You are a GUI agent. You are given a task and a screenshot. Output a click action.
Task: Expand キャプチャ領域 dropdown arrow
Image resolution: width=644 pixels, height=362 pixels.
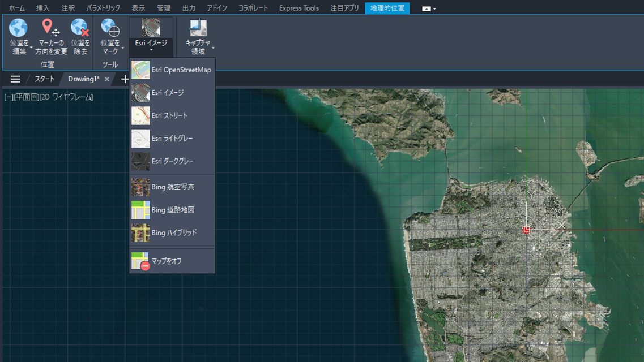click(213, 48)
